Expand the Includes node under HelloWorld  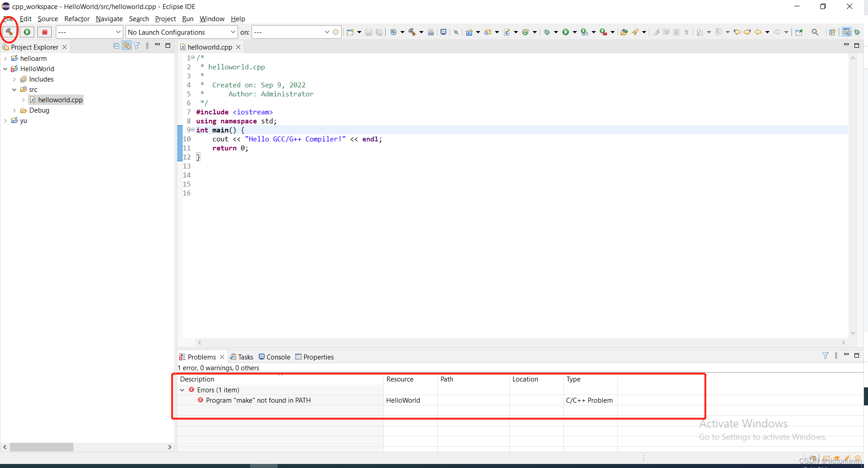14,79
